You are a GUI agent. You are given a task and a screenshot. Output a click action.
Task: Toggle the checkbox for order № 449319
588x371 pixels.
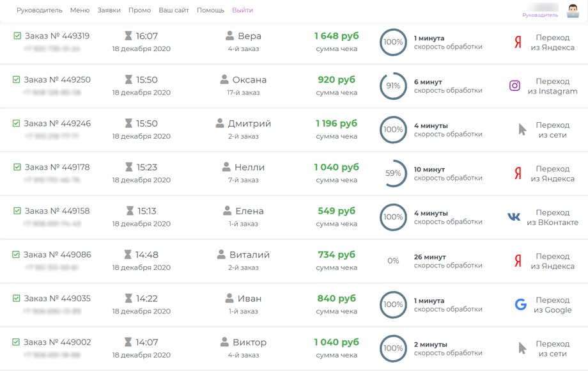(x=17, y=36)
